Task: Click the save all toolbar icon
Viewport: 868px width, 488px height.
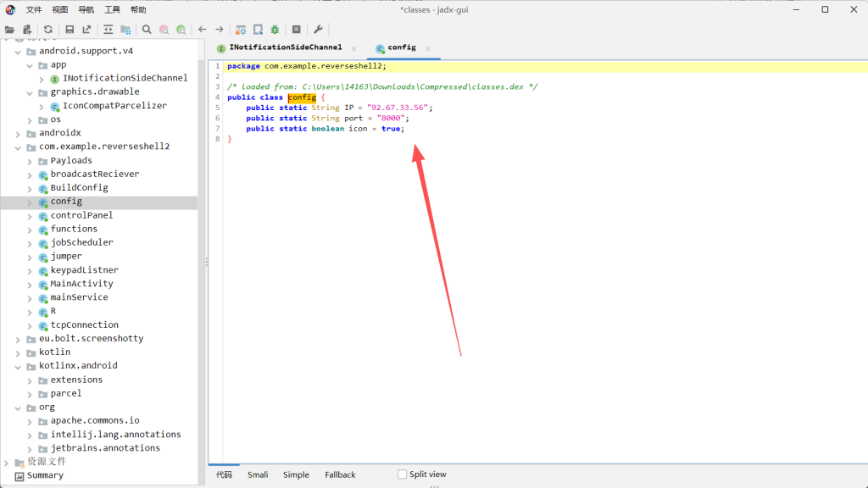Action: [x=70, y=29]
